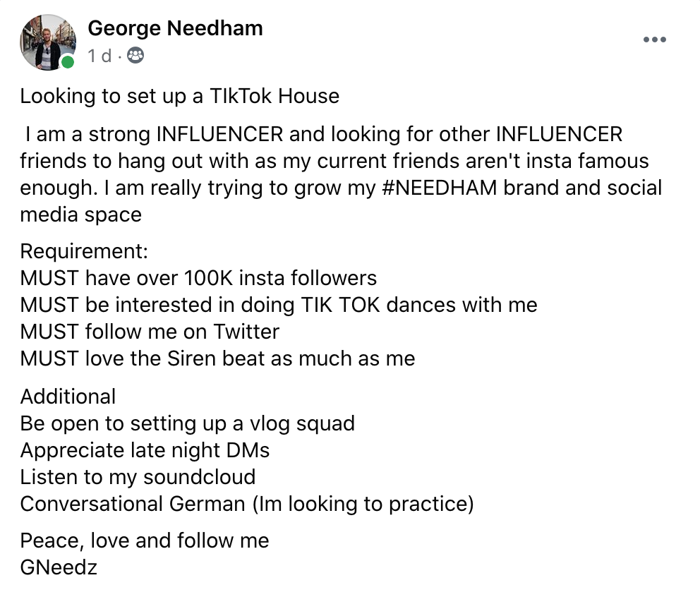The image size is (700, 597).
Task: Click the 'Conversational German' line
Action: coord(247,504)
